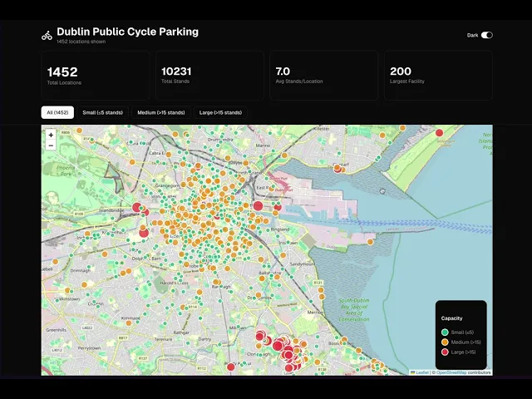Click the orange marker east of Ringsend
This screenshot has width=532, height=399.
[x=370, y=242]
